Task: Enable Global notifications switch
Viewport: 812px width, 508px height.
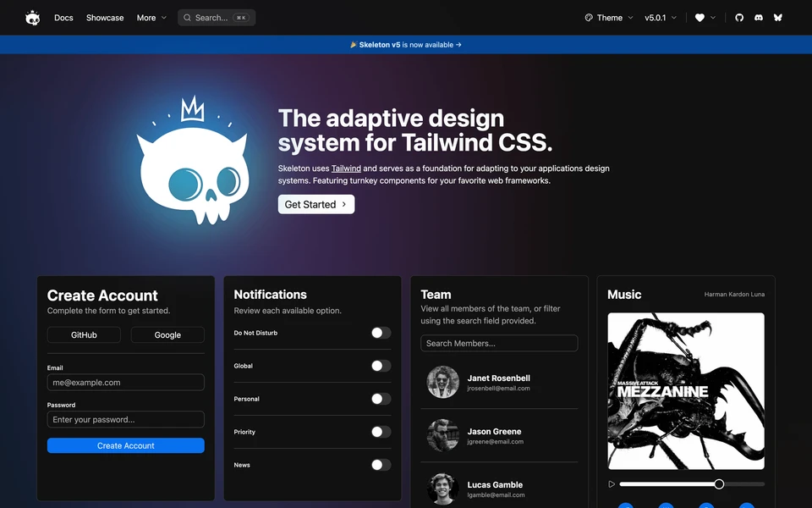Action: [381, 366]
